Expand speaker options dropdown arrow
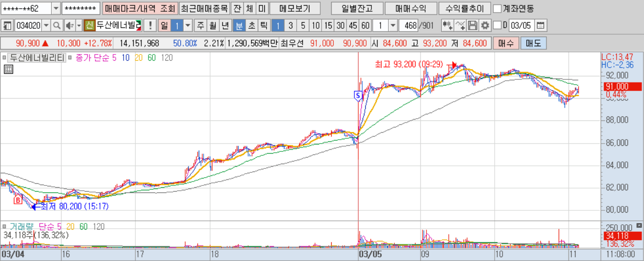644x261 pixels. tap(79, 25)
